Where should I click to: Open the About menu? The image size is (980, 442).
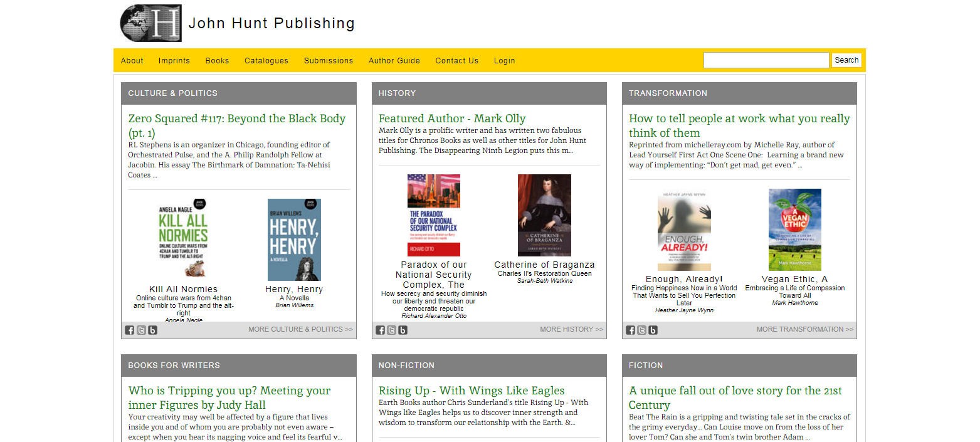click(x=132, y=61)
